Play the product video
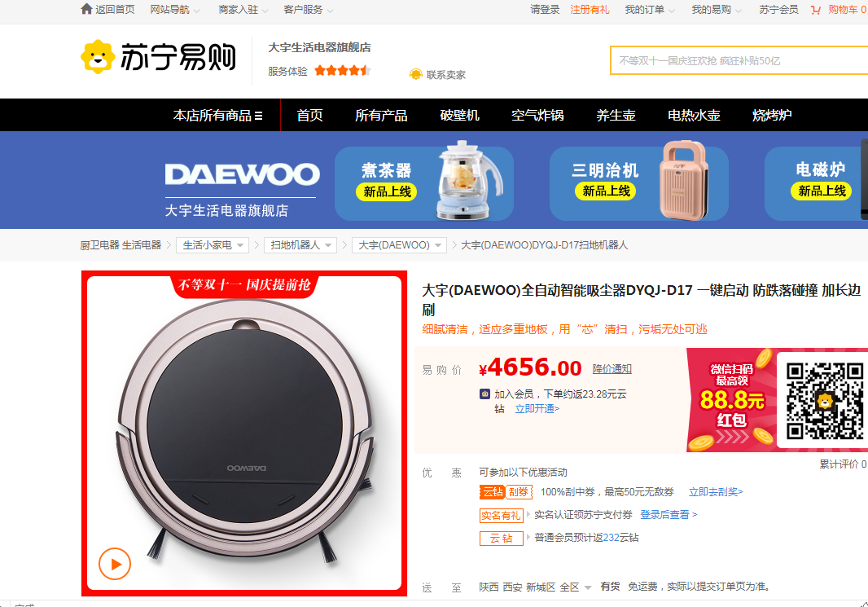The height and width of the screenshot is (607, 868). pos(115,564)
